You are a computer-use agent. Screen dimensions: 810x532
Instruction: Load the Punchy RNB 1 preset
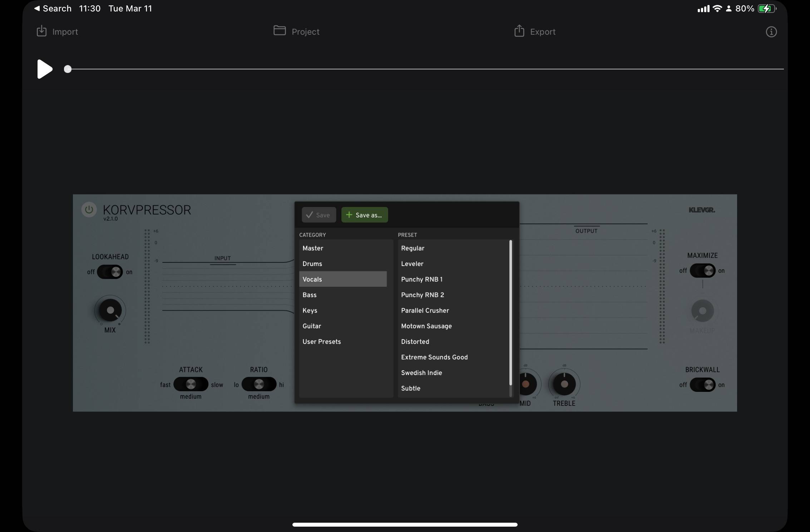[453, 279]
